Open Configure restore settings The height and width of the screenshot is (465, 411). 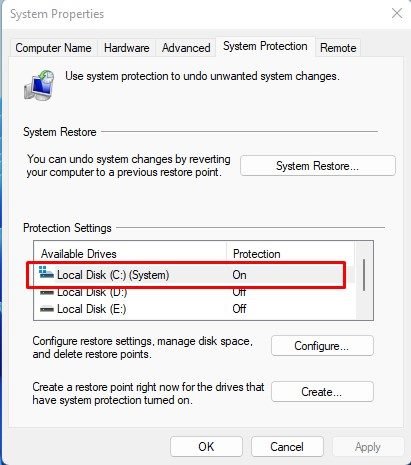pyautogui.click(x=322, y=346)
